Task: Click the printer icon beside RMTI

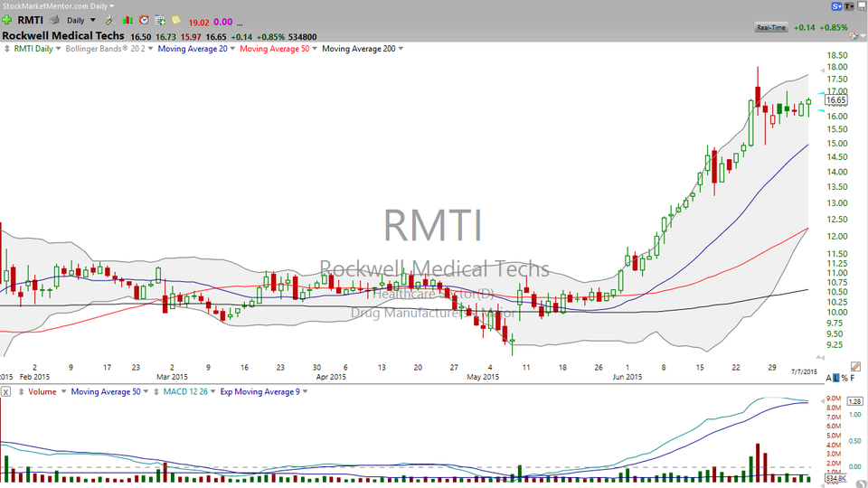Action: coord(54,20)
